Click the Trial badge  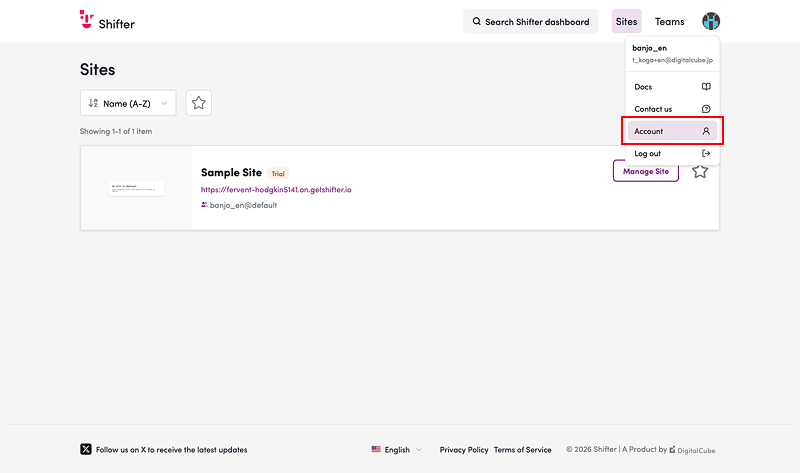click(278, 173)
